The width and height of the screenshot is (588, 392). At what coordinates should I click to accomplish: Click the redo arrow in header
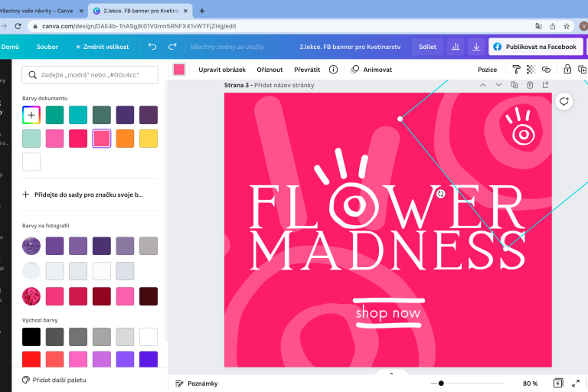(172, 47)
